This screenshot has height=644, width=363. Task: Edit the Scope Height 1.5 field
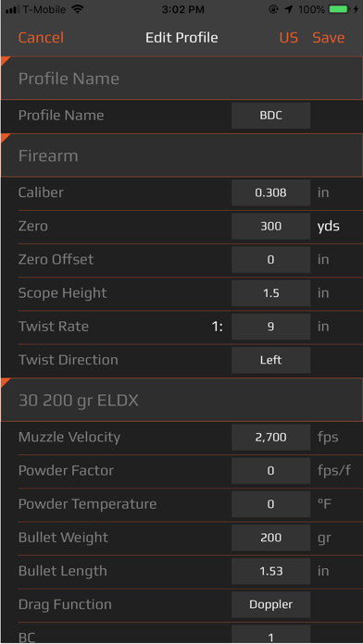(271, 293)
